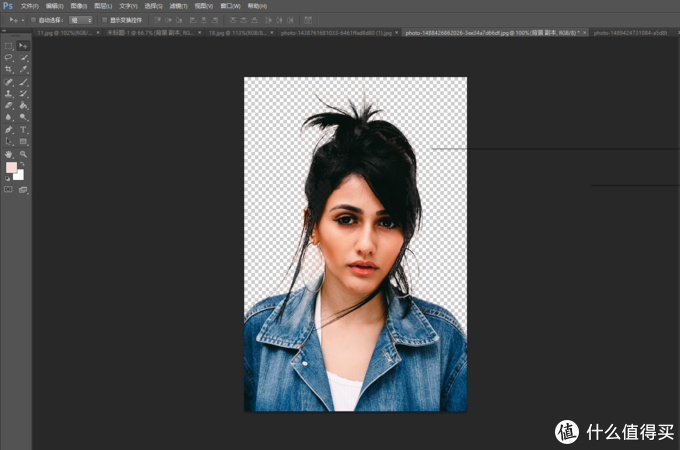The width and height of the screenshot is (680, 450).
Task: Align horizontal centers in options bar
Action: tap(204, 20)
